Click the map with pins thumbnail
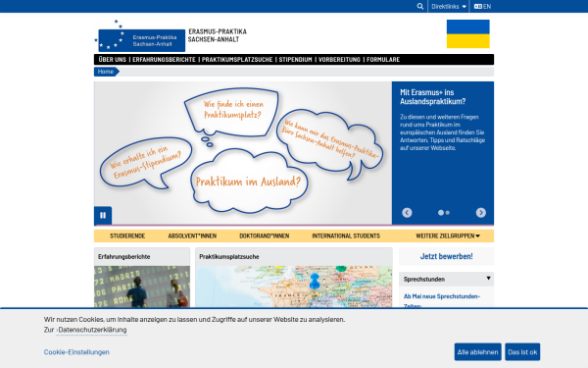This screenshot has width=588, height=368. tap(294, 287)
